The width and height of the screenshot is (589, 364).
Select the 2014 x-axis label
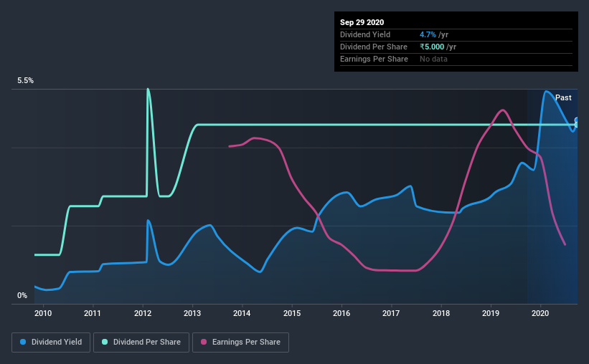click(242, 313)
